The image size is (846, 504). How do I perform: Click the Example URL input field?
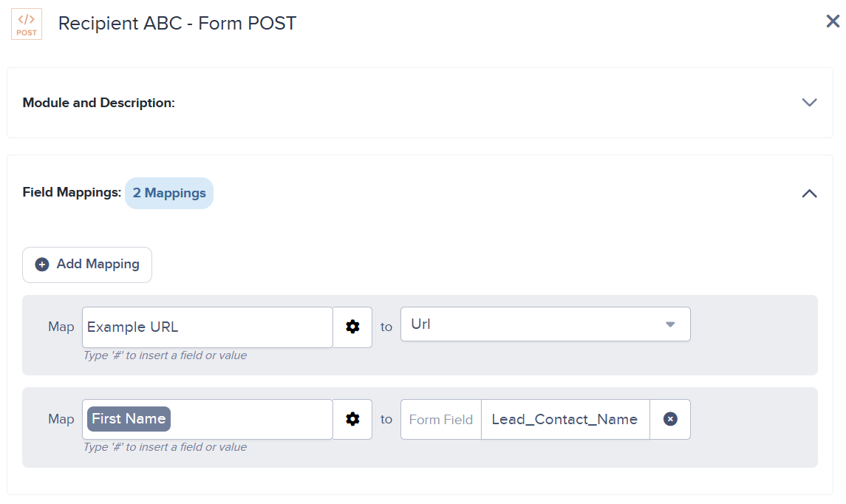click(207, 327)
